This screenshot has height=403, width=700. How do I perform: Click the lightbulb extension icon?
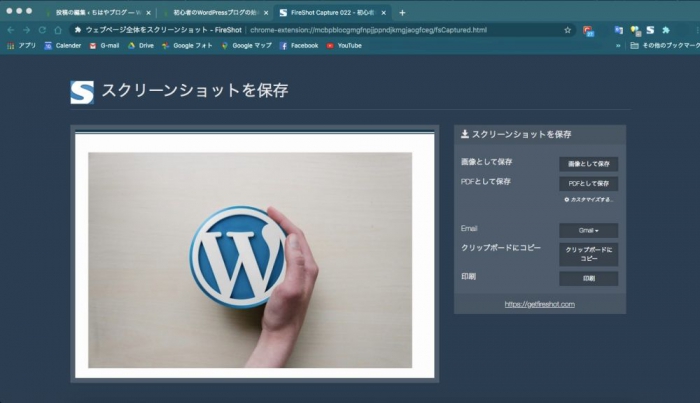click(x=635, y=30)
